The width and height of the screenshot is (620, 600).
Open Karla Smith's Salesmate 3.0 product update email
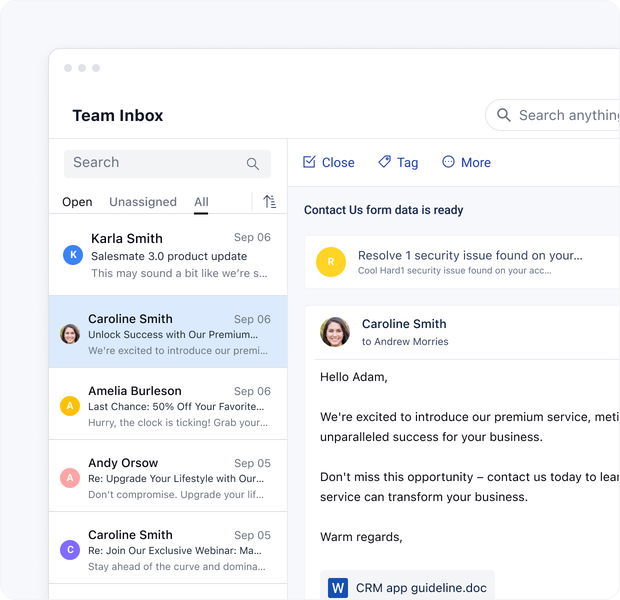168,255
